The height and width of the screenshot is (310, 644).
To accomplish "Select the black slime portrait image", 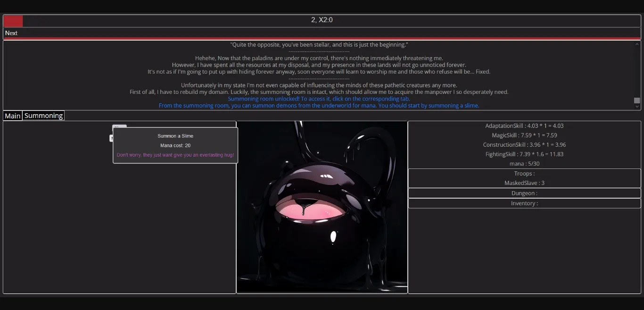I will [322, 207].
